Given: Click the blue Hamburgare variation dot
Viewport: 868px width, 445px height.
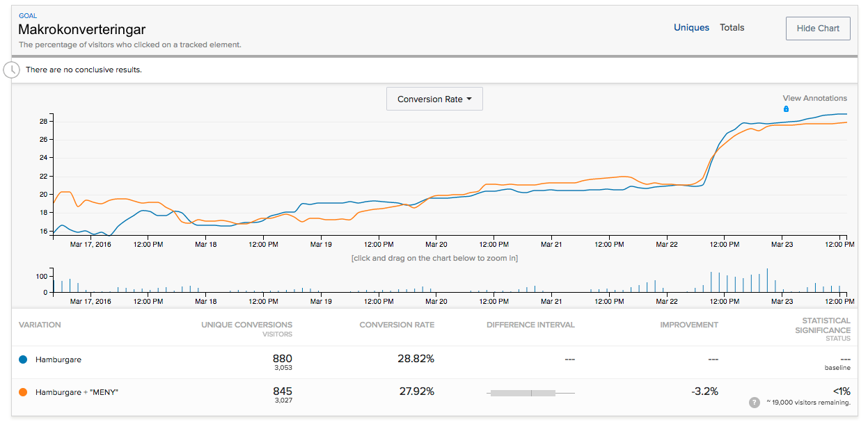Looking at the screenshot, I should (x=23, y=359).
